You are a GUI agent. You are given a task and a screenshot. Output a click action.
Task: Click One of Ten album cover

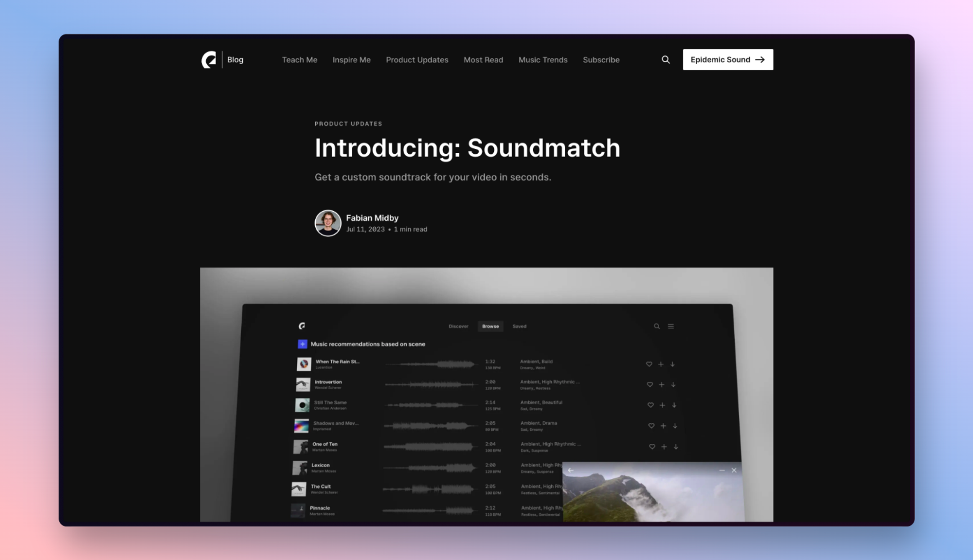[300, 447]
